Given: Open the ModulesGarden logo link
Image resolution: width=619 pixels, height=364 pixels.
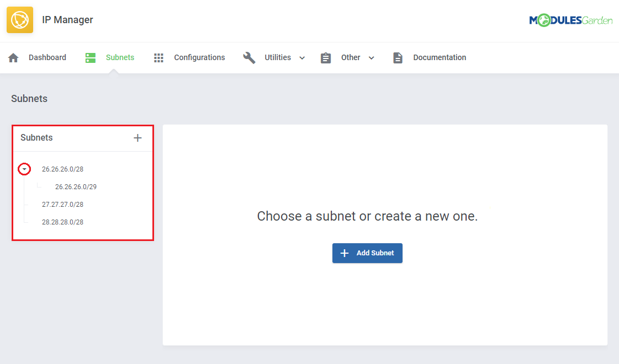Looking at the screenshot, I should pos(570,20).
